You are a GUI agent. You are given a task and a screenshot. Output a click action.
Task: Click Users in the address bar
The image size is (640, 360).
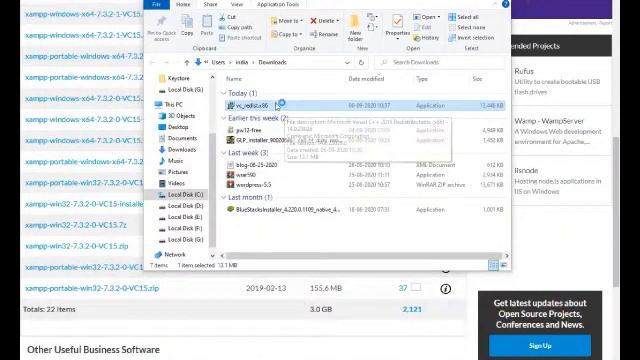218,62
